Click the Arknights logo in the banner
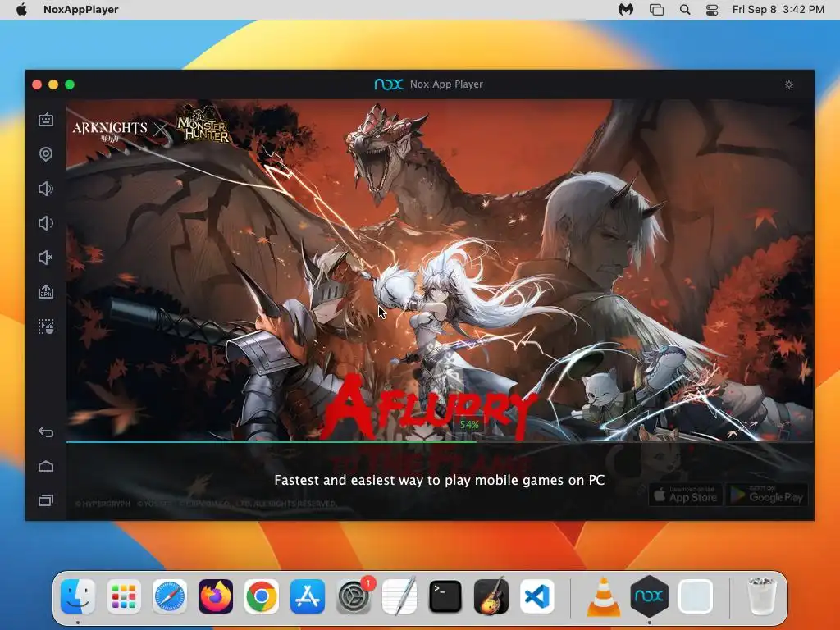840x630 pixels. [x=110, y=130]
